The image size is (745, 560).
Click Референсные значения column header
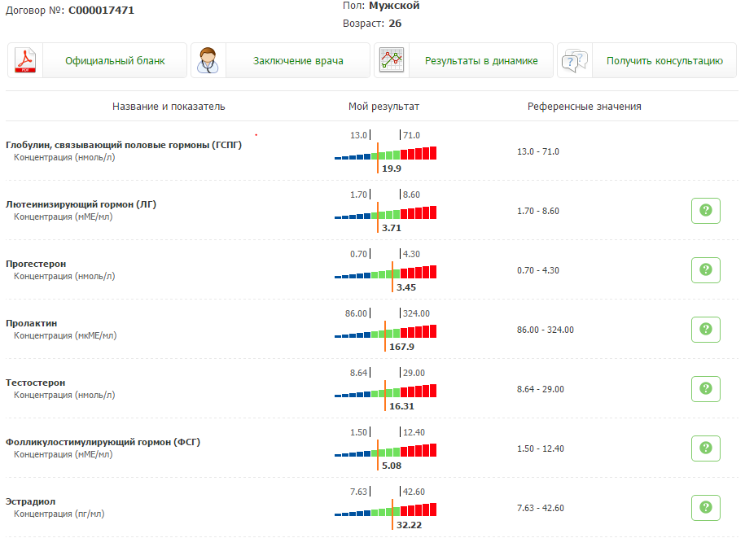[584, 107]
